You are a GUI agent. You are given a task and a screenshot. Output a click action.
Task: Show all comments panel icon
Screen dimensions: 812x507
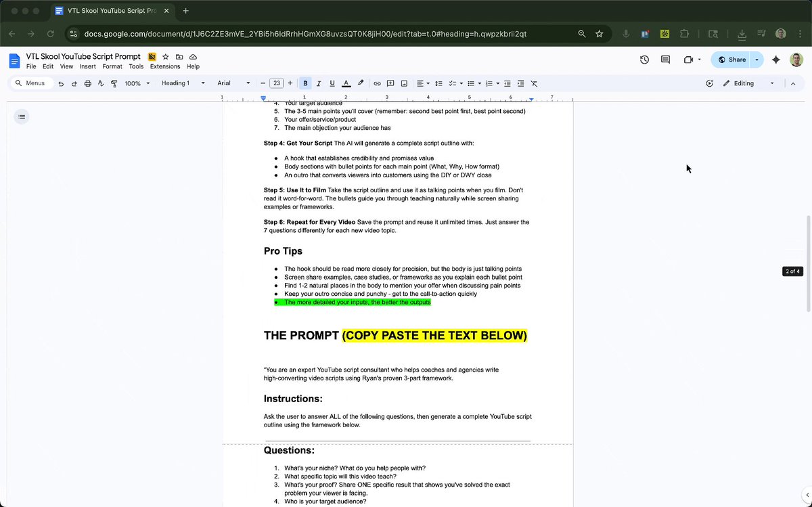point(665,60)
